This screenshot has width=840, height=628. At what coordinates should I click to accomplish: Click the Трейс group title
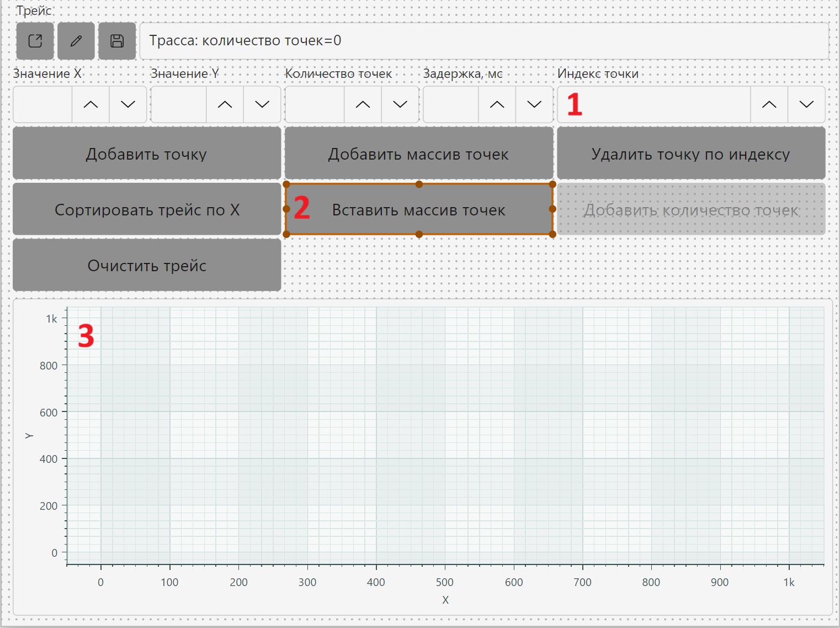tap(34, 10)
